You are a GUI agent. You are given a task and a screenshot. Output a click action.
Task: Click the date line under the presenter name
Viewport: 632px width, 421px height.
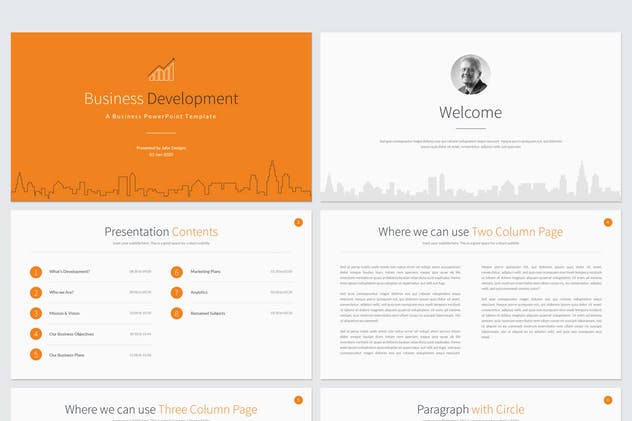coord(161,154)
